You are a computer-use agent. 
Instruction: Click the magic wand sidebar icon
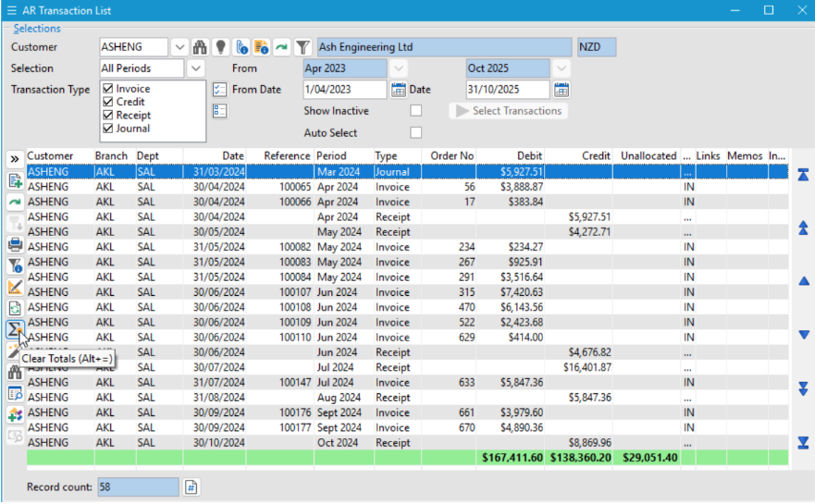pos(14,351)
